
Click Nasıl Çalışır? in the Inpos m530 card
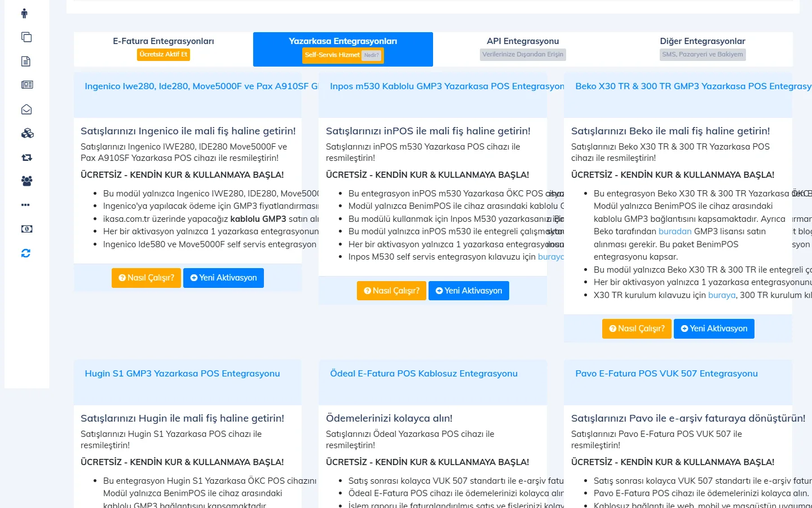pyautogui.click(x=391, y=291)
